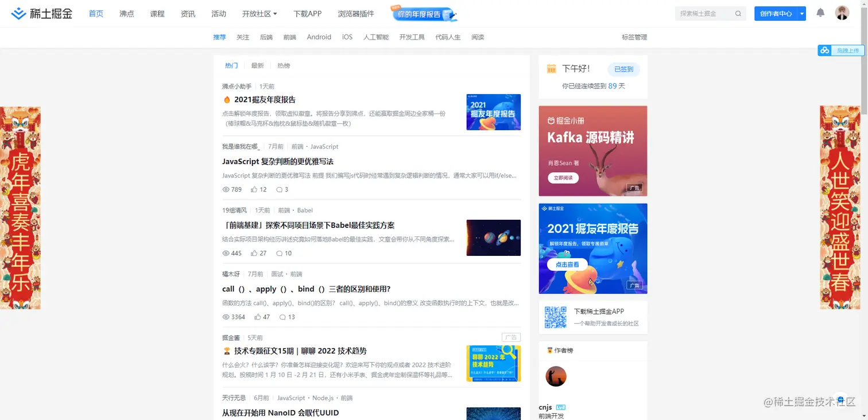
Task: Open article JavaScript 复杂判断的更优雅写法
Action: [278, 162]
